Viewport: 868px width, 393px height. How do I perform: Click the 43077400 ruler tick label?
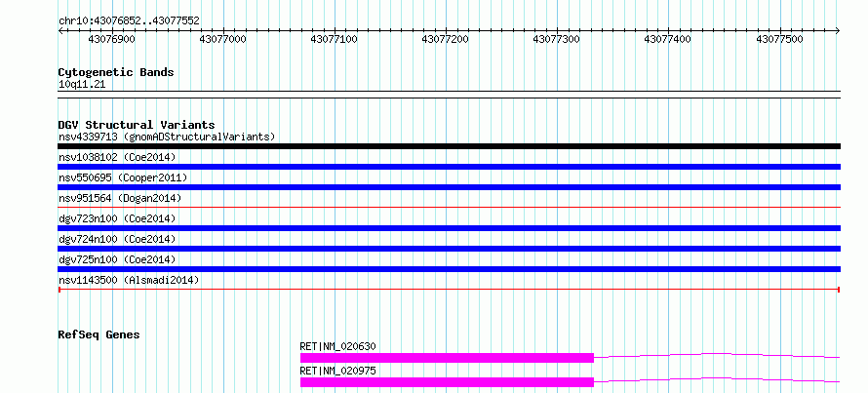click(668, 39)
